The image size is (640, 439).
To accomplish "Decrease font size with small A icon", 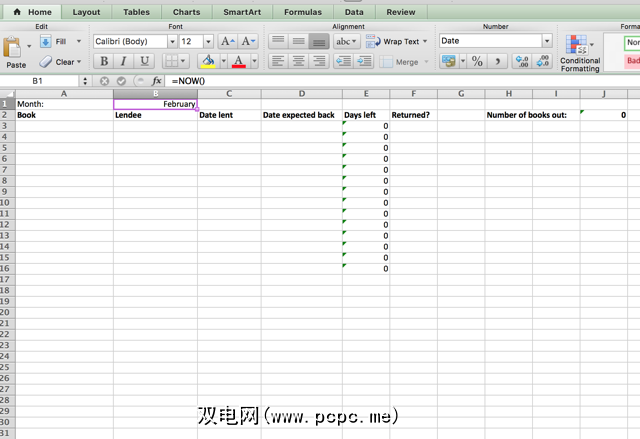I will coord(248,41).
